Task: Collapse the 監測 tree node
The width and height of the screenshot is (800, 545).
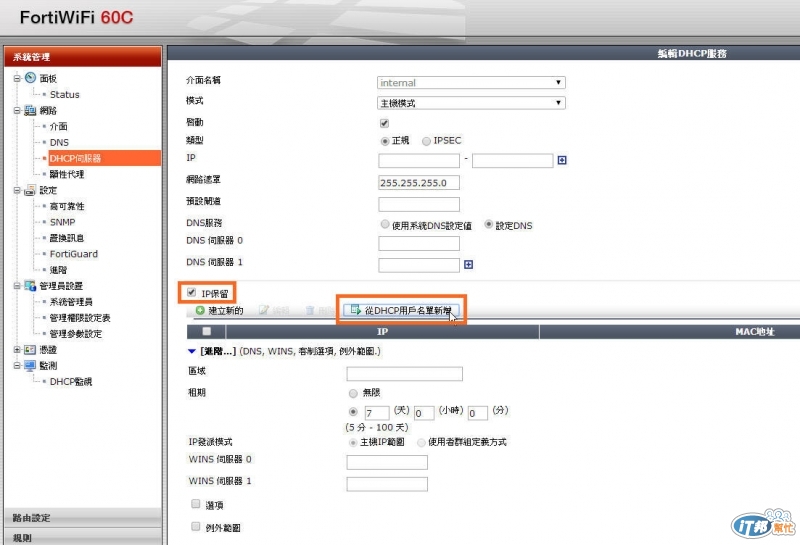Action: (x=17, y=365)
